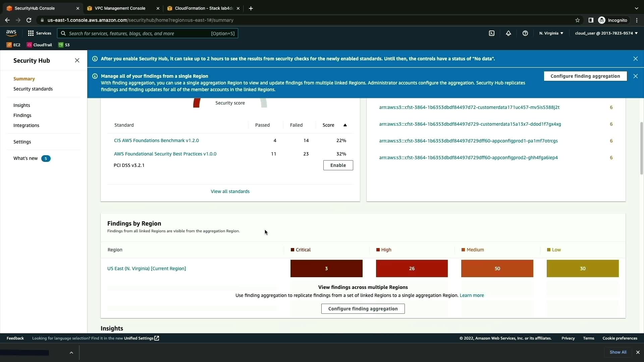The width and height of the screenshot is (644, 362).
Task: Click the AWS logo home icon
Action: point(11,33)
